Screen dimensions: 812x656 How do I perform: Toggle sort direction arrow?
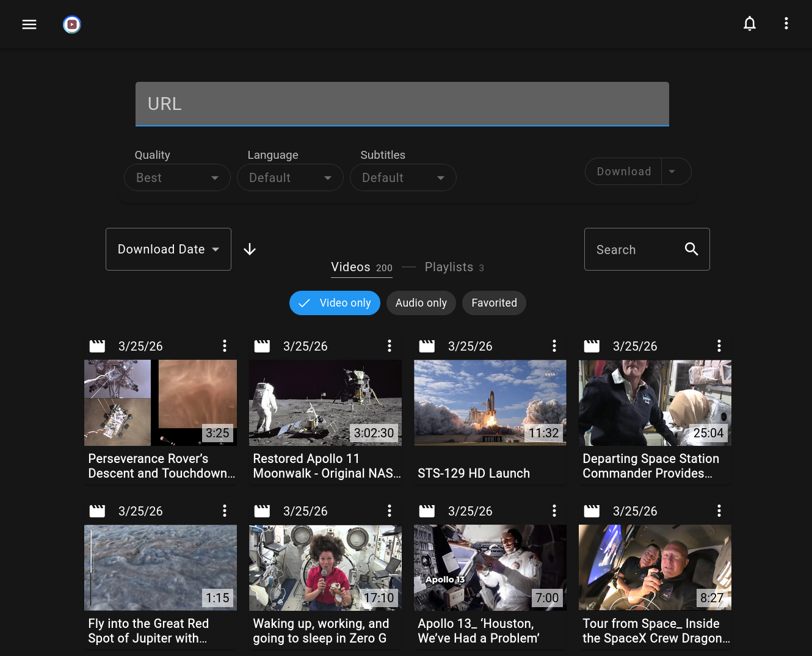coord(250,249)
